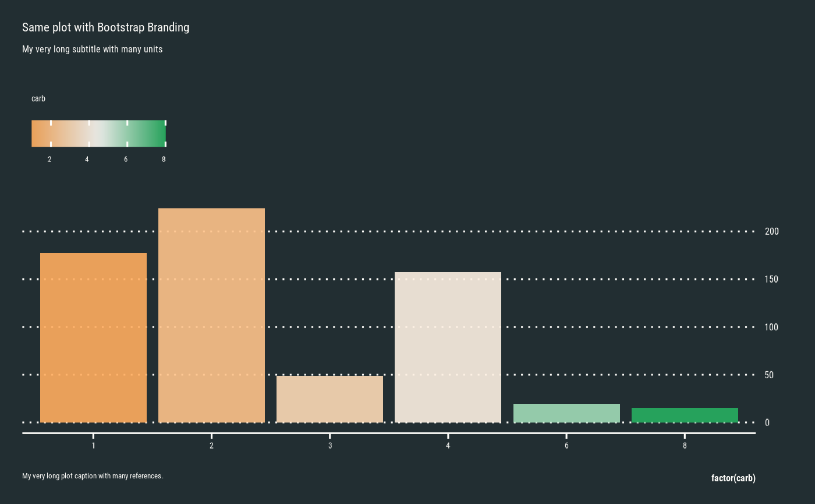Click the tallest bar for carb 2
This screenshot has width=815, height=504.
[x=211, y=315]
